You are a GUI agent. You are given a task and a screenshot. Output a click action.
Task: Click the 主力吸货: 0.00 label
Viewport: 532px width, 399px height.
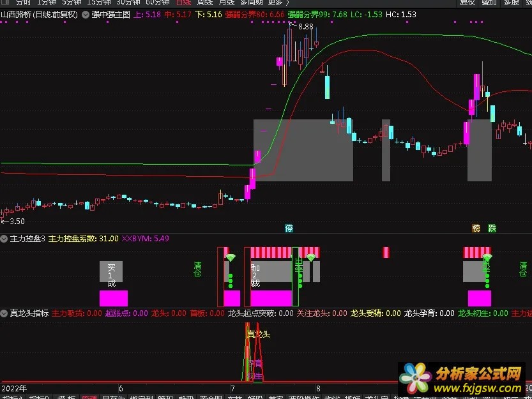(77, 313)
